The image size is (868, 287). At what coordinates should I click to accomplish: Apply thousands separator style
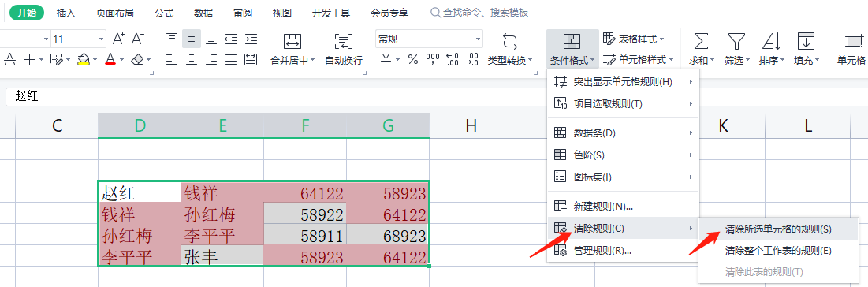pyautogui.click(x=432, y=59)
